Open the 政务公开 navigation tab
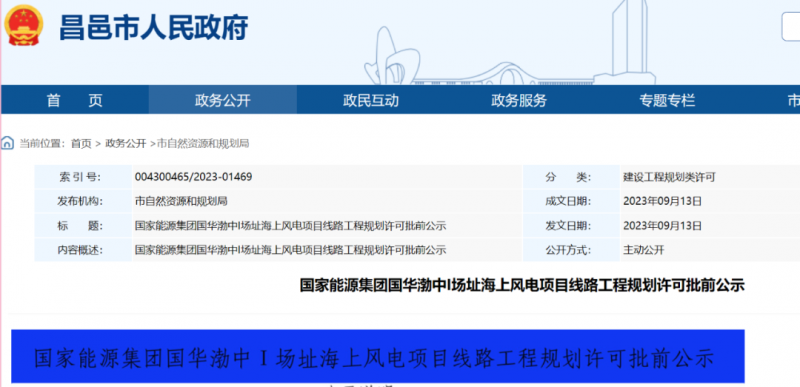The image size is (800, 387). click(x=222, y=100)
